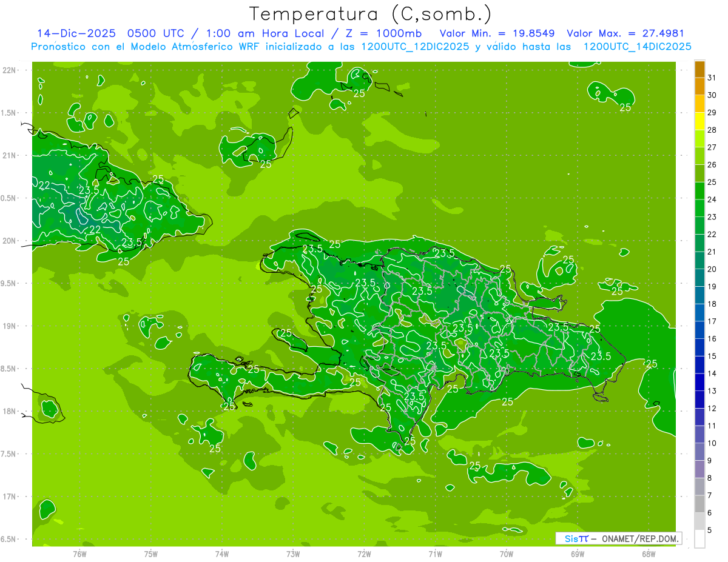Click the '76W' longitude axis label
This screenshot has height=562, width=728.
[79, 554]
